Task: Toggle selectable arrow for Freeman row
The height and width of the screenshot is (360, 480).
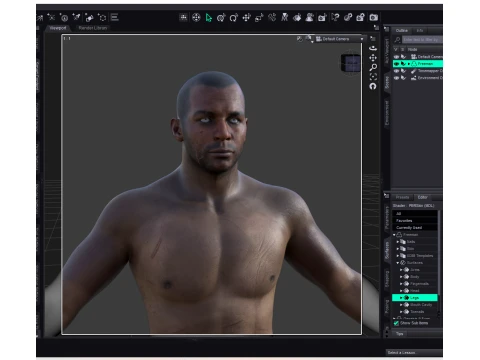Action: (x=403, y=64)
